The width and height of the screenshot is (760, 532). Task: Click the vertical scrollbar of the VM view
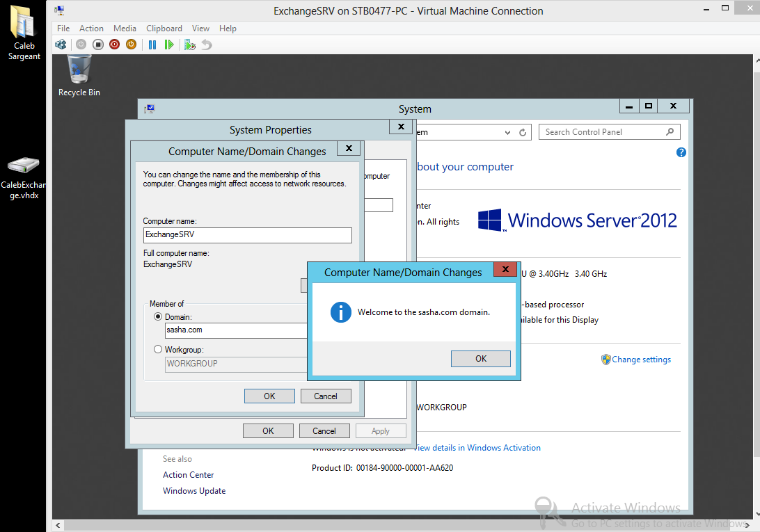pyautogui.click(x=757, y=264)
